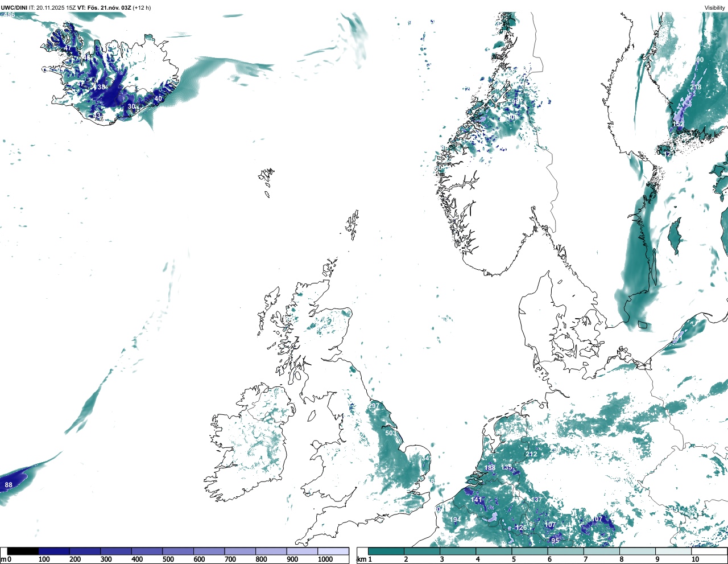Image resolution: width=728 pixels, height=564 pixels.
Task: Click the (+12 h) forecast offset label
Action: (142, 7)
